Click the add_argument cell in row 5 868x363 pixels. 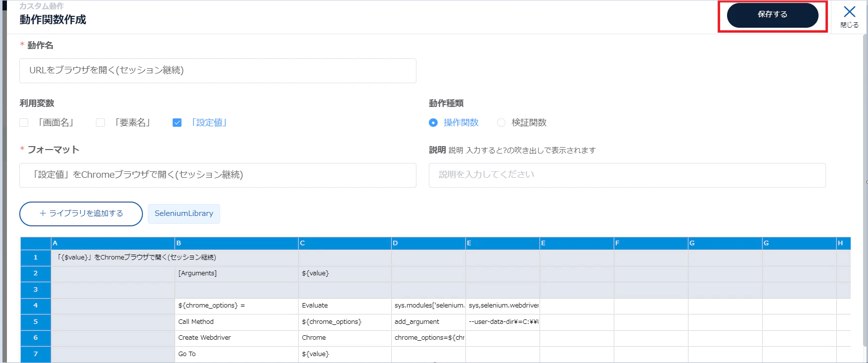coord(428,322)
